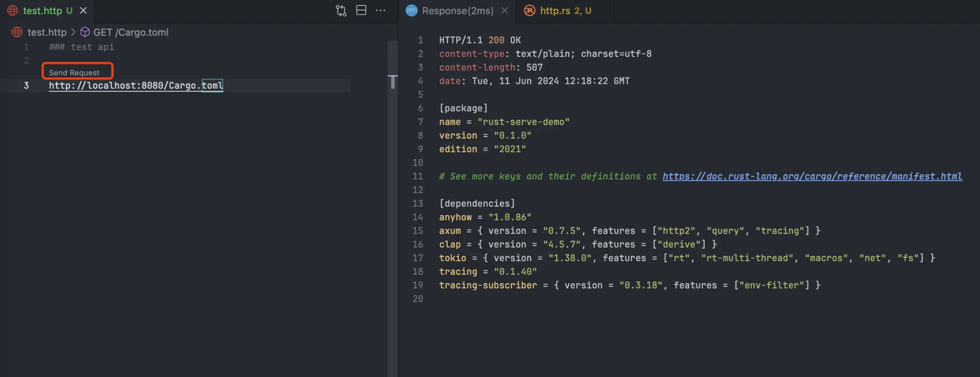Click line number 20 in response gutter
980x377 pixels.
(x=418, y=299)
